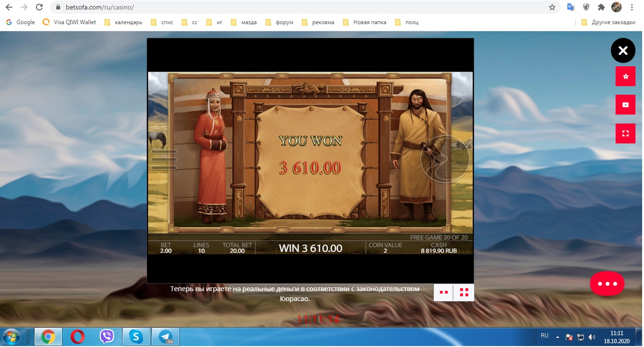Click the FREE GAME 20 OF 20 label
Screen dimensions: 644x347
click(x=439, y=238)
